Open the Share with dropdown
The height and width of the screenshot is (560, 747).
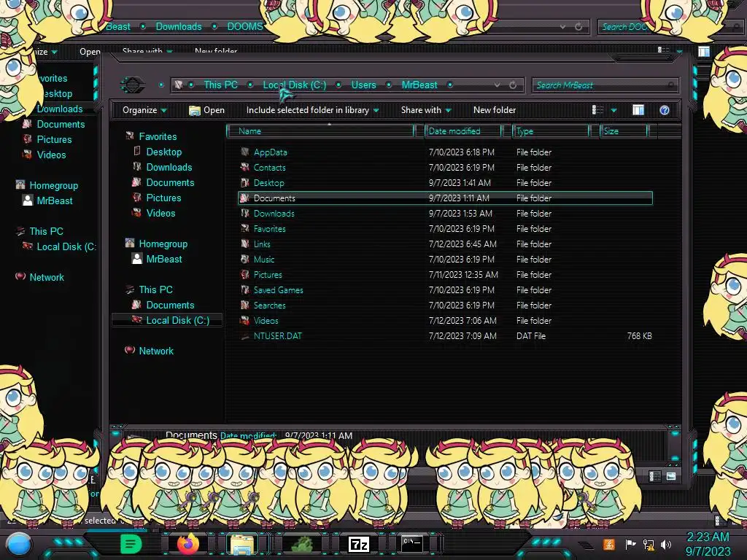click(x=426, y=110)
